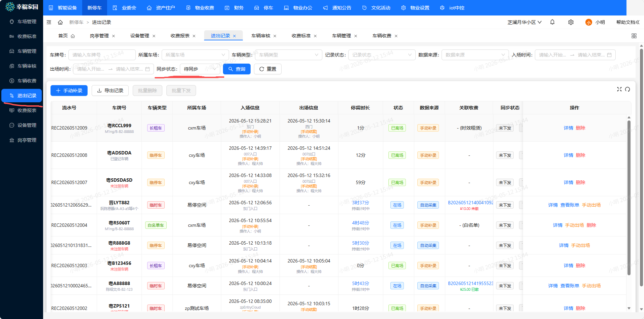Expand the 数据来源 dropdown
Image resolution: width=644 pixels, height=319 pixels.
(475, 55)
